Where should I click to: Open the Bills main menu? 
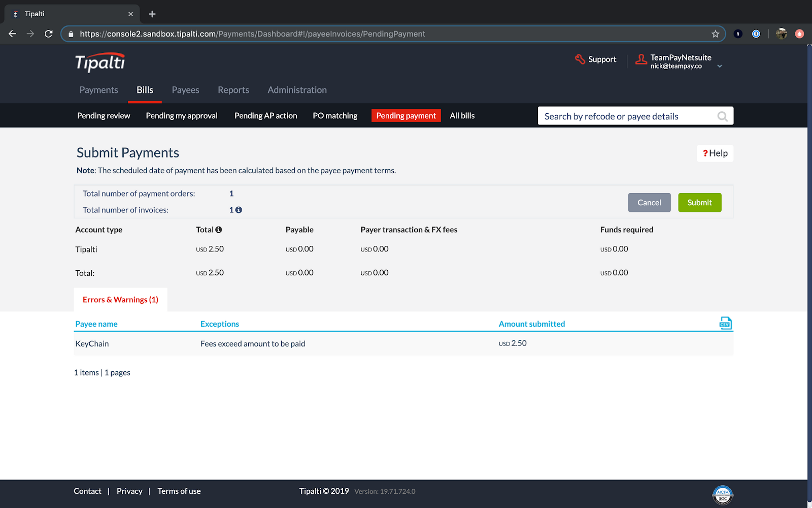(145, 90)
